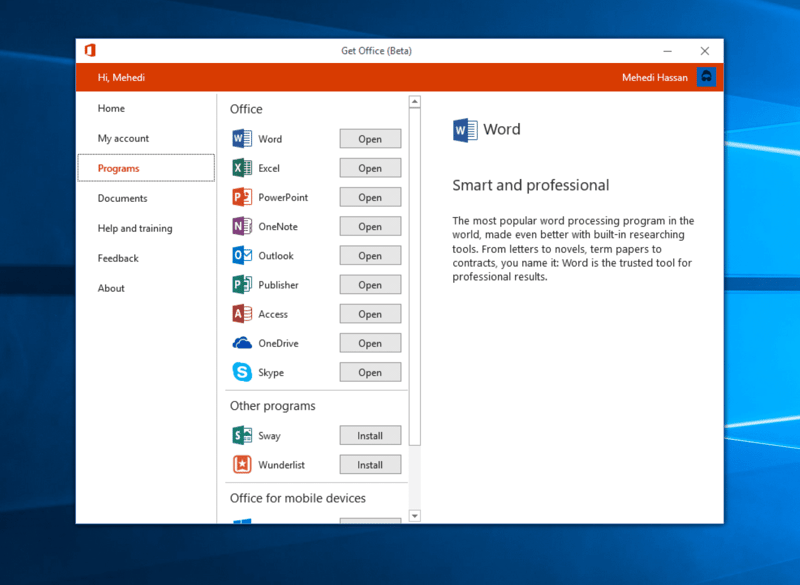Select the Excel icon
The image size is (800, 585).
point(241,168)
